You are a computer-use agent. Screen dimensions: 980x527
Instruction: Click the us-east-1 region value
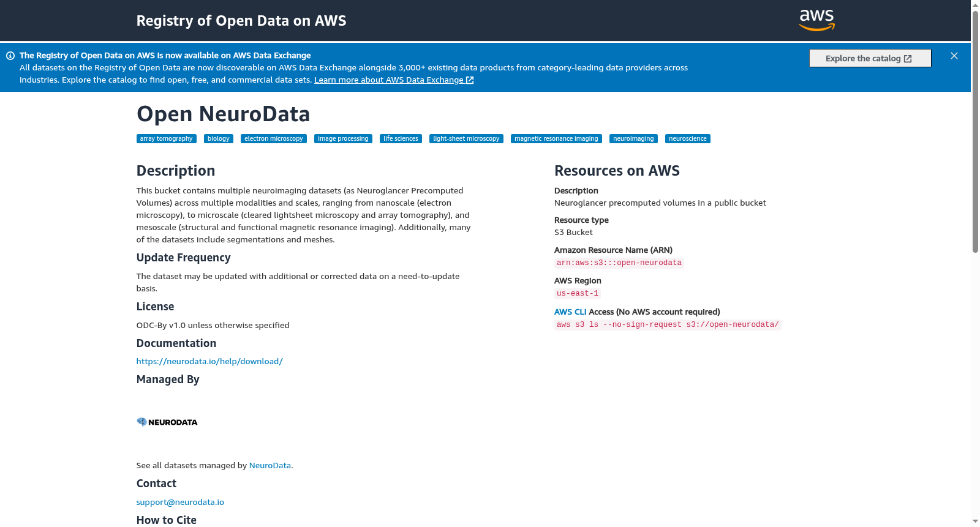(578, 293)
